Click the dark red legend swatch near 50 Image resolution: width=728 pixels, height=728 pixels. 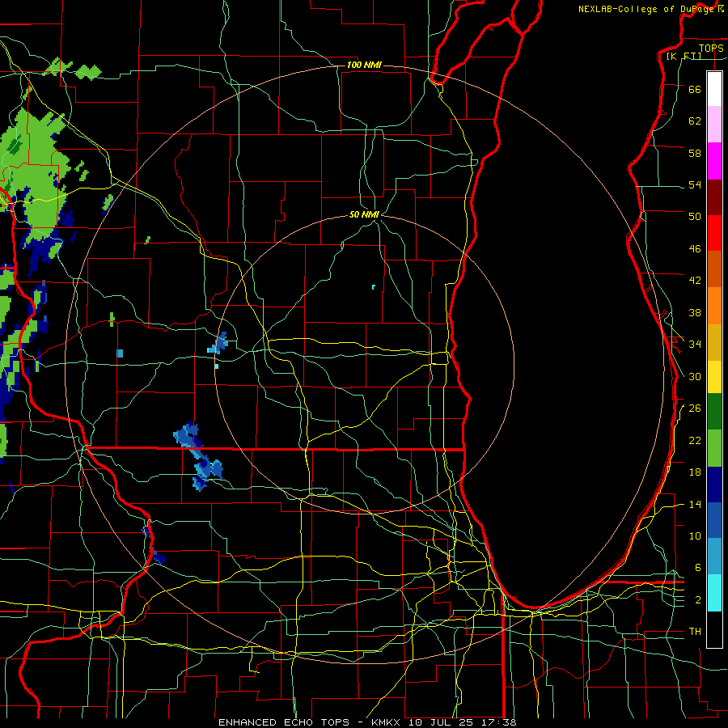point(714,197)
